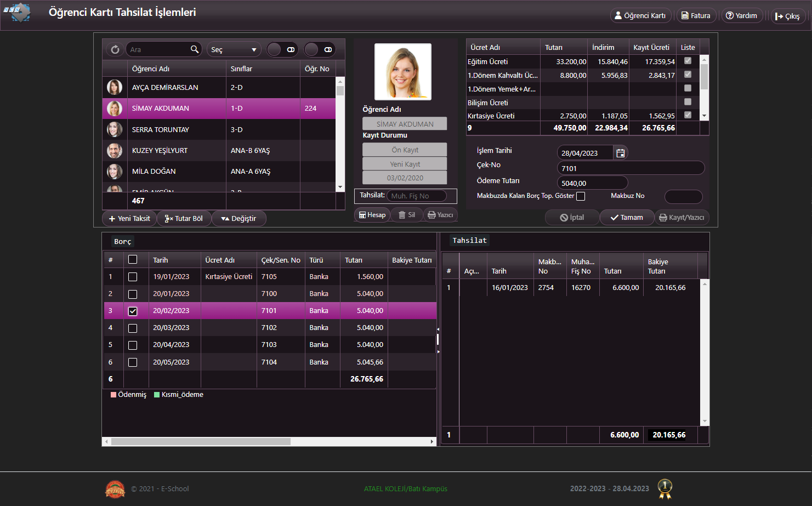Click the Çıkış exit button
812x506 pixels.
click(x=787, y=16)
